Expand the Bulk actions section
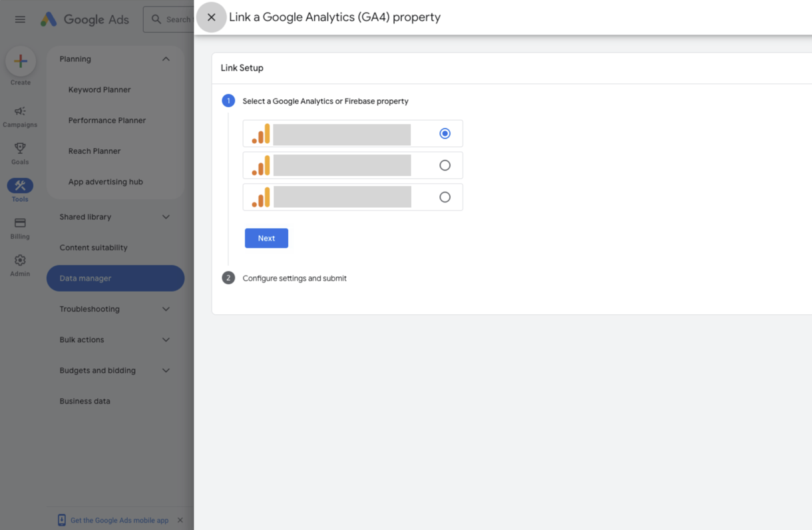 click(x=166, y=340)
